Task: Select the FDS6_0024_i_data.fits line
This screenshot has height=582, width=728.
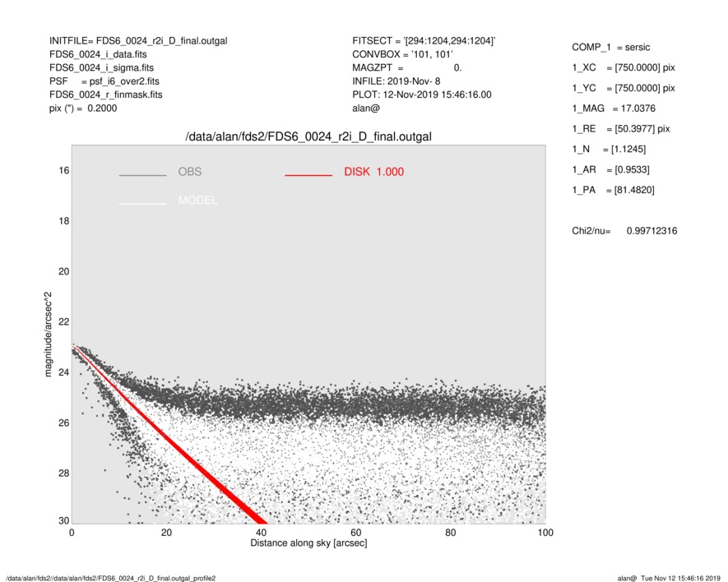Action: (x=98, y=54)
